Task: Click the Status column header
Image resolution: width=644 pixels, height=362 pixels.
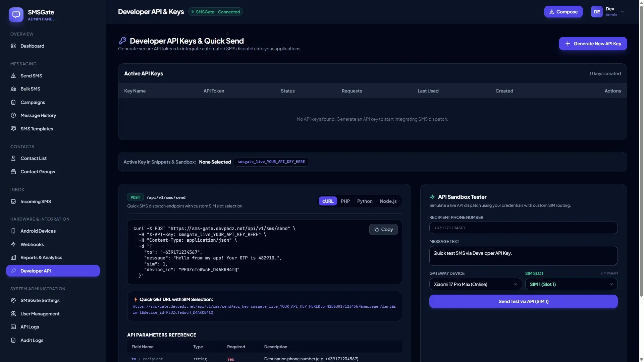Action: [287, 91]
